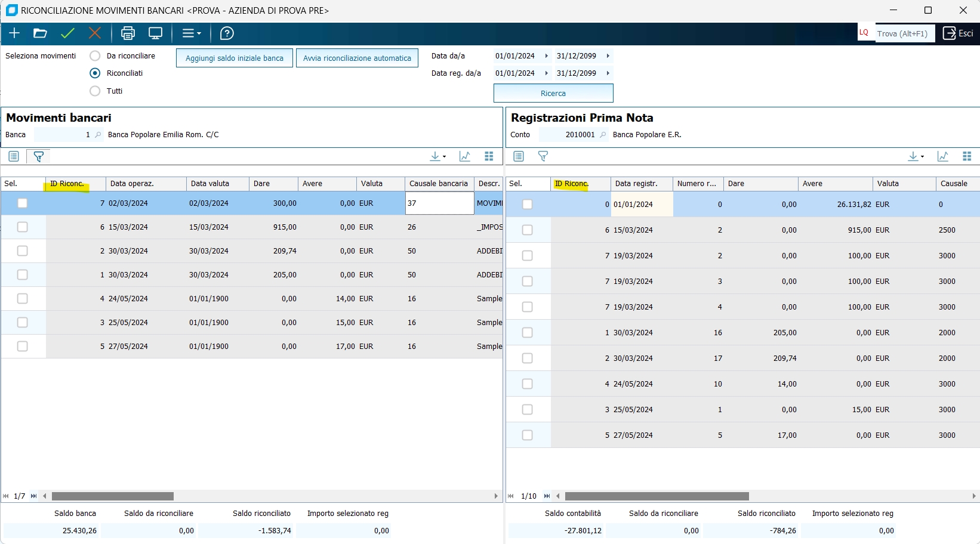This screenshot has width=980, height=544.
Task: Click the orange X cancel icon
Action: [95, 33]
